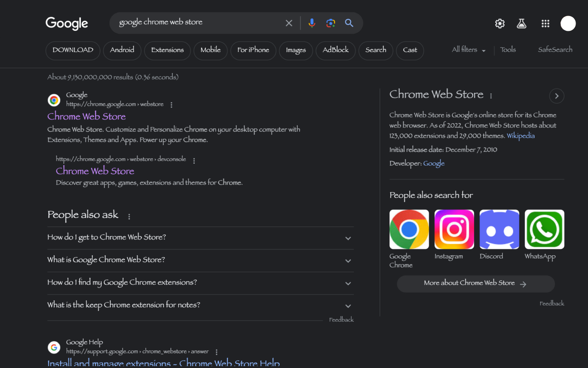Open the Google developer link
This screenshot has width=588, height=368.
tap(434, 164)
